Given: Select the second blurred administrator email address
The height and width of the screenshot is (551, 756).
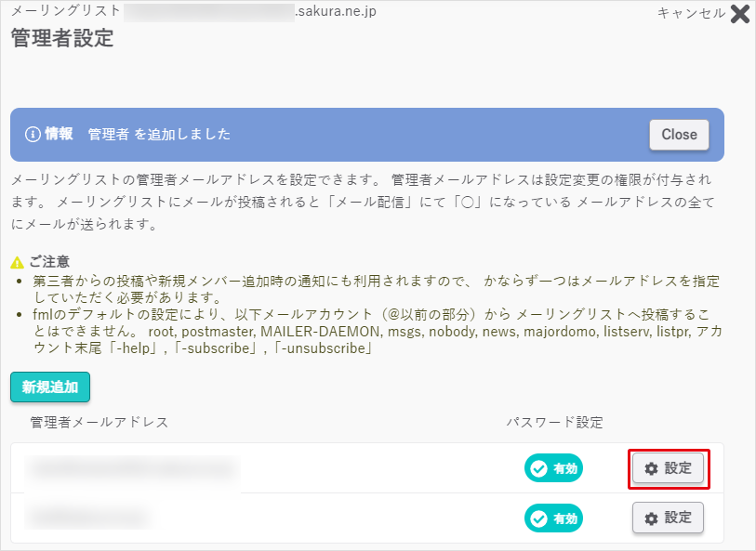Looking at the screenshot, I should pyautogui.click(x=87, y=516).
